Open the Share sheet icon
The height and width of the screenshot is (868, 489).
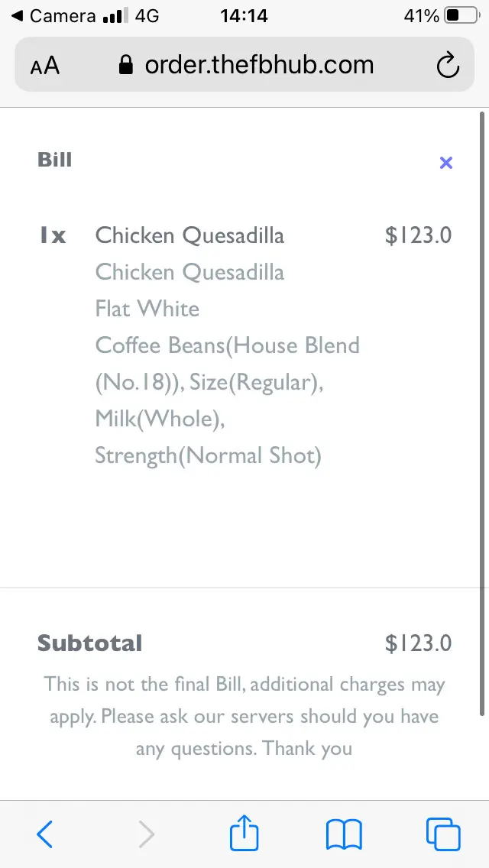(x=244, y=832)
